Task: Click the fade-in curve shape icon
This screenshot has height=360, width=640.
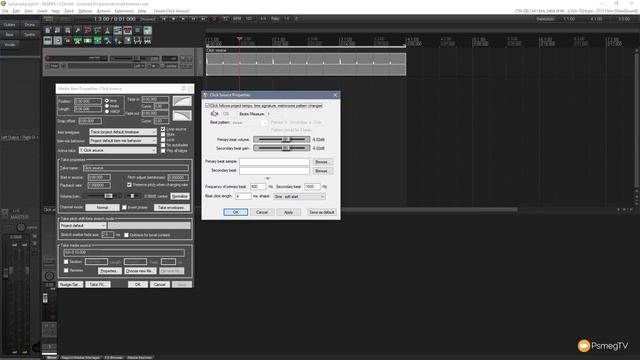Action: (x=182, y=101)
